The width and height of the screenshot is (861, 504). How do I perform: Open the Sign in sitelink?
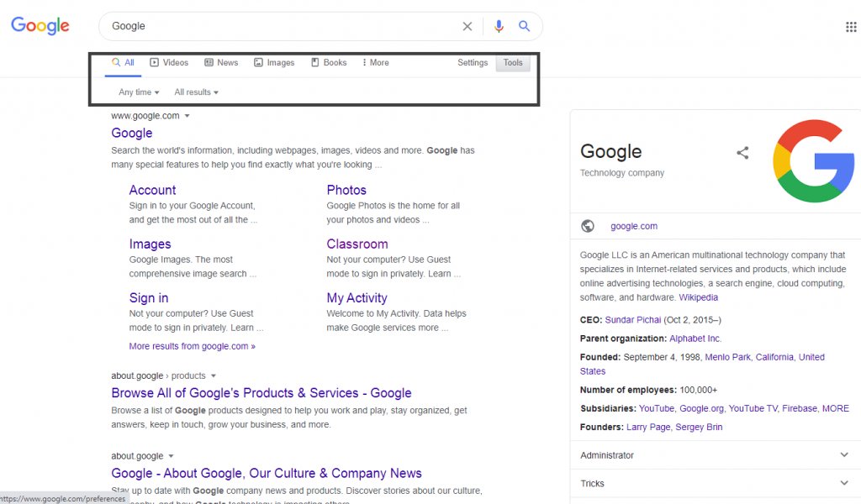tap(149, 298)
